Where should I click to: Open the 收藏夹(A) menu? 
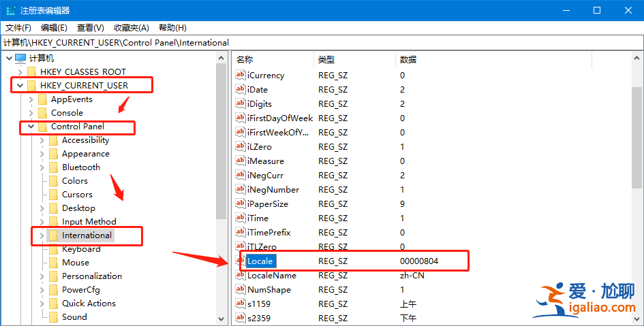(131, 28)
